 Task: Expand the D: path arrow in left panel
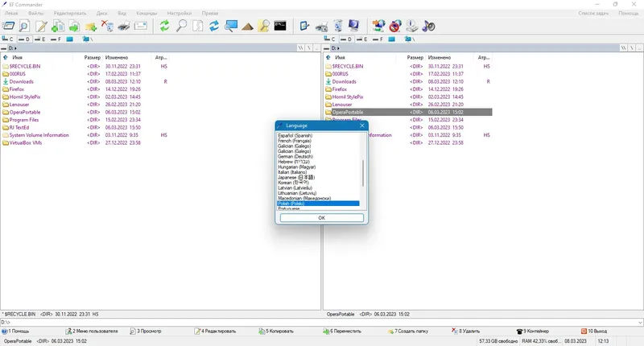[15, 48]
